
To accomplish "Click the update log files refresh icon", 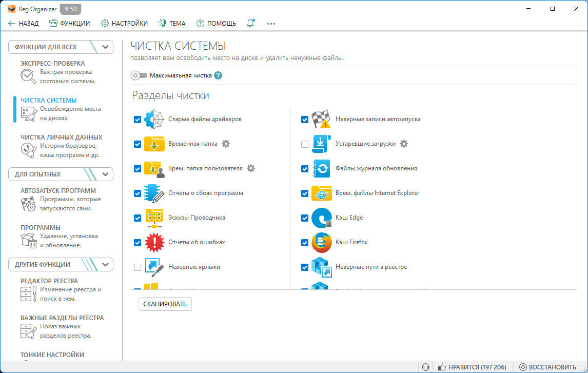I will [321, 169].
